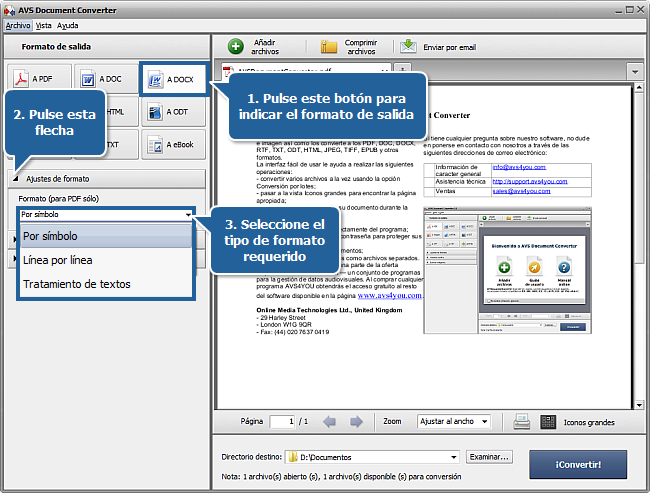Screen dimensions: 650x493
Task: Maximize the AVS Document Converter window
Action: [629, 10]
